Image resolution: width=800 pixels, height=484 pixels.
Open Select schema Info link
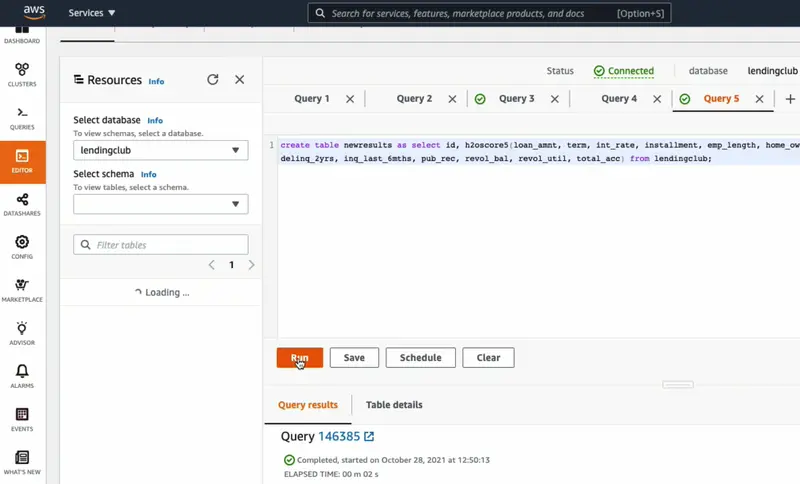pos(148,174)
